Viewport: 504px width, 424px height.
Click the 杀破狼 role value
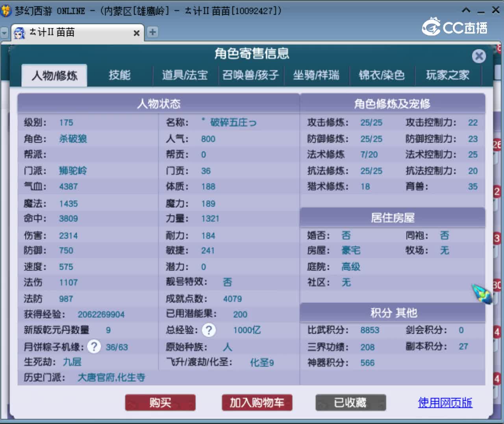73,138
